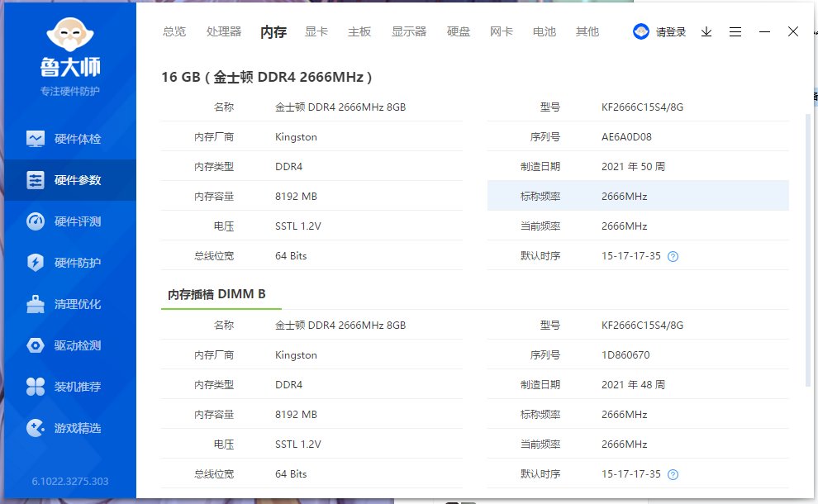Click help icon beside first 默认时序
Image resolution: width=818 pixels, height=504 pixels.
point(673,256)
